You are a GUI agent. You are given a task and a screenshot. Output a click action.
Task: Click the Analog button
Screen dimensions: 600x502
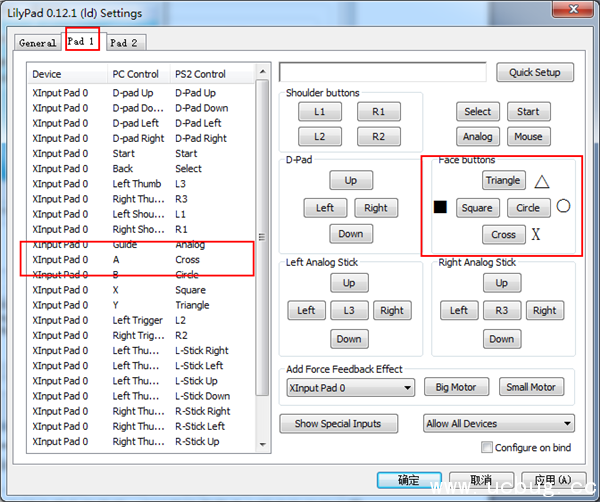pyautogui.click(x=478, y=137)
